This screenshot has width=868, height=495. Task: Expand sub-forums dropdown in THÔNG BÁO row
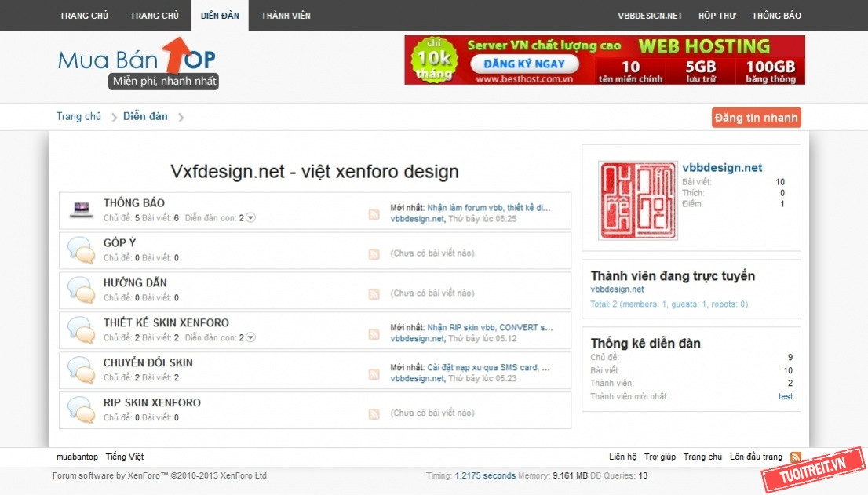click(x=250, y=218)
